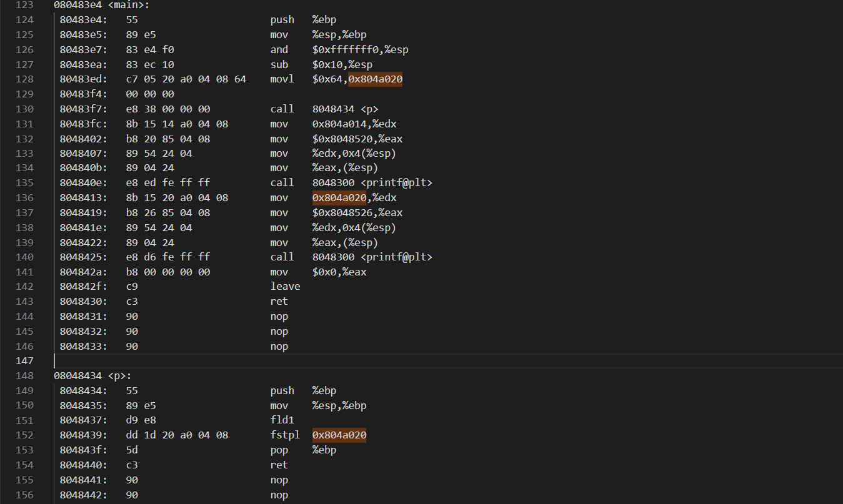Click the 'pop' instruction on line 153
The width and height of the screenshot is (843, 504).
[x=279, y=450]
